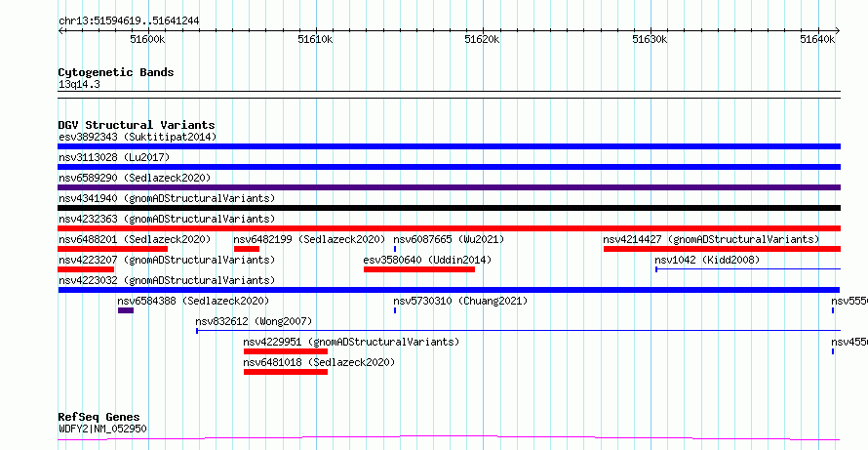
Task: Click the red nsv6482199 variant bar
Action: [x=247, y=249]
